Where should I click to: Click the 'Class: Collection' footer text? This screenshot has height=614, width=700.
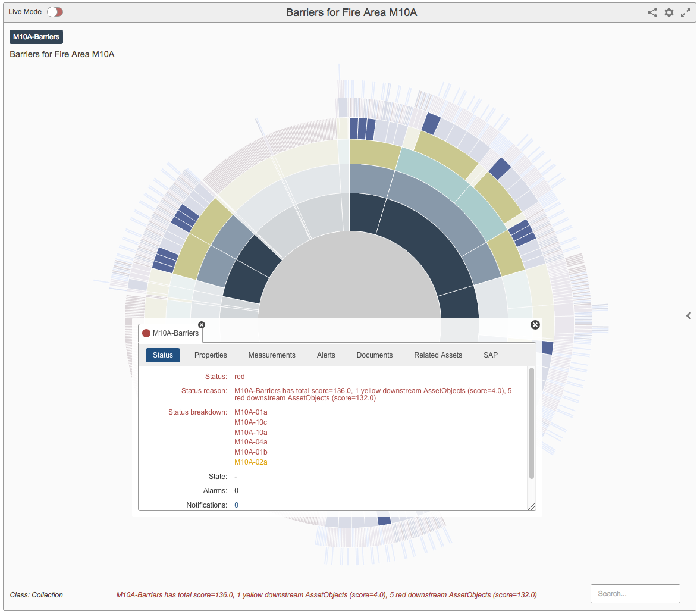coord(37,595)
